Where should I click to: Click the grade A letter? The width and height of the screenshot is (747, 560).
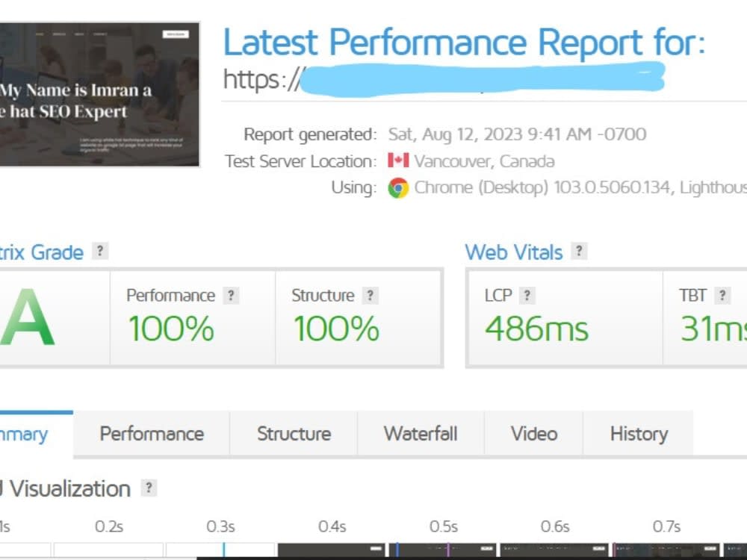(x=28, y=317)
